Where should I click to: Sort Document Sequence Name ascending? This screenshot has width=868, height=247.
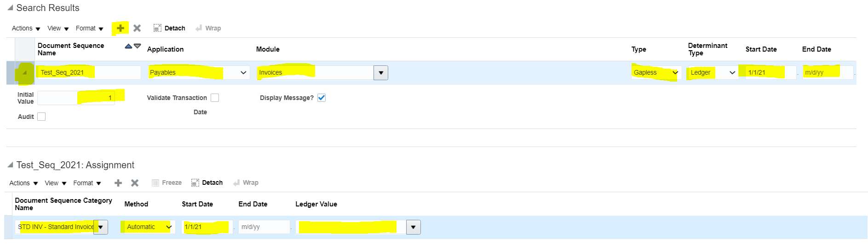(128, 46)
